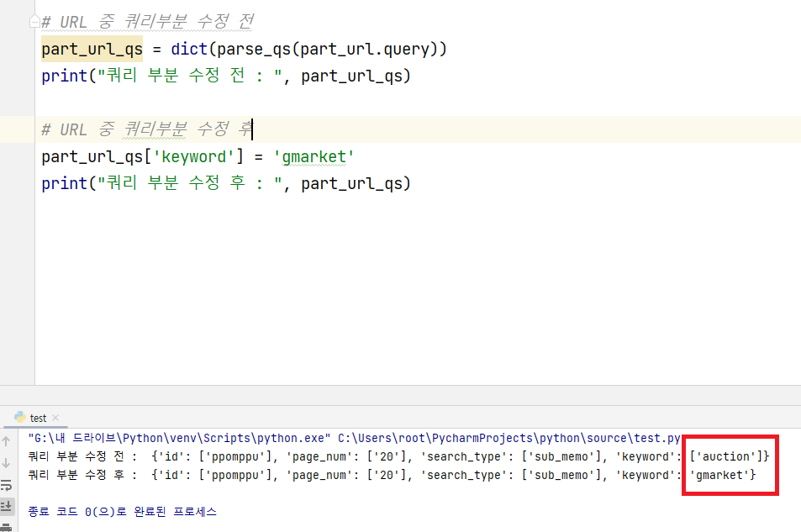The width and height of the screenshot is (801, 532).
Task: Click the console output line '쿼리 부분 수정 전'
Action: 398,456
